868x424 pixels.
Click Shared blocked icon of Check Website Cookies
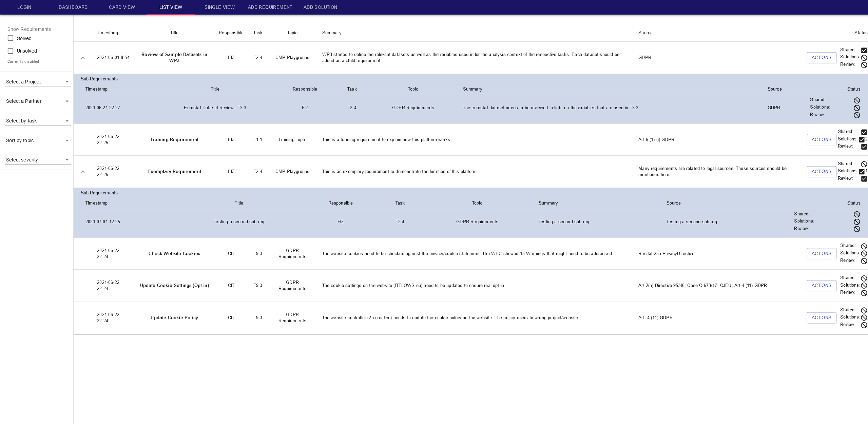tap(864, 246)
